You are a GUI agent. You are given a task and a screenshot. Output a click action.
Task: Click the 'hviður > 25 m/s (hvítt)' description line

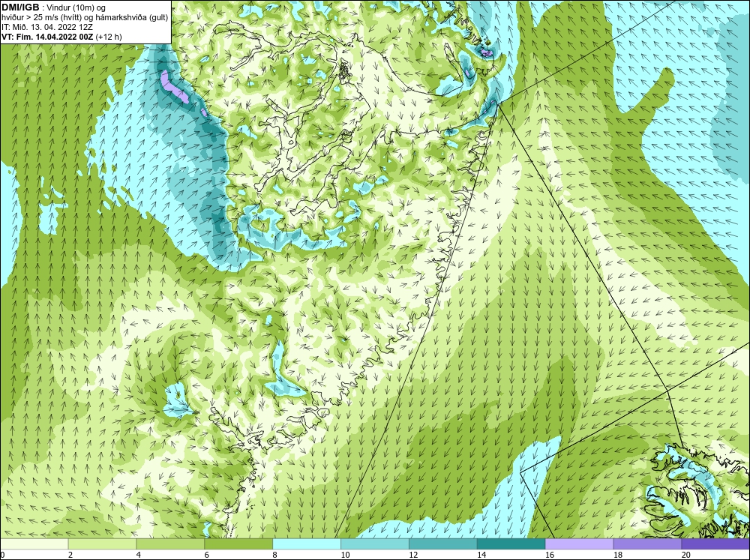click(x=85, y=17)
